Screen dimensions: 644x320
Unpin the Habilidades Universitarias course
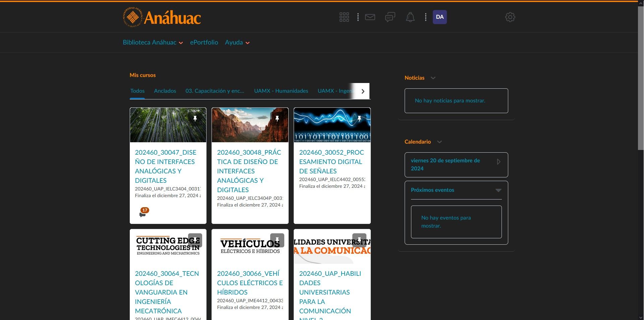pos(359,240)
